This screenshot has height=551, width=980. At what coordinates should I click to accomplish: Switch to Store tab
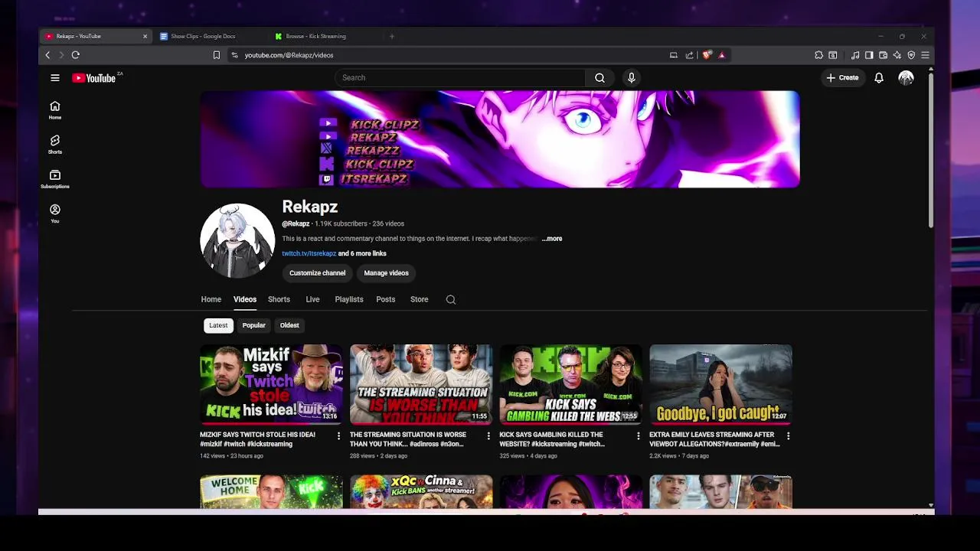click(420, 299)
